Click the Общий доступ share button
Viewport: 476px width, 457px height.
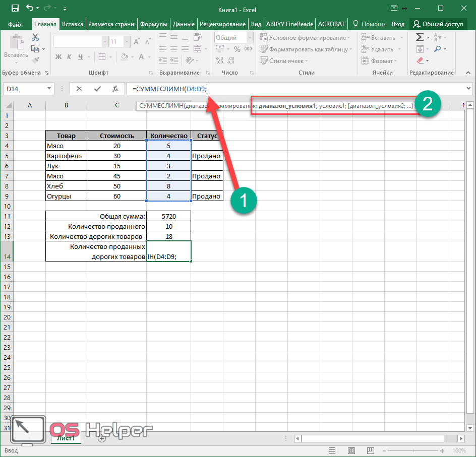(x=438, y=24)
